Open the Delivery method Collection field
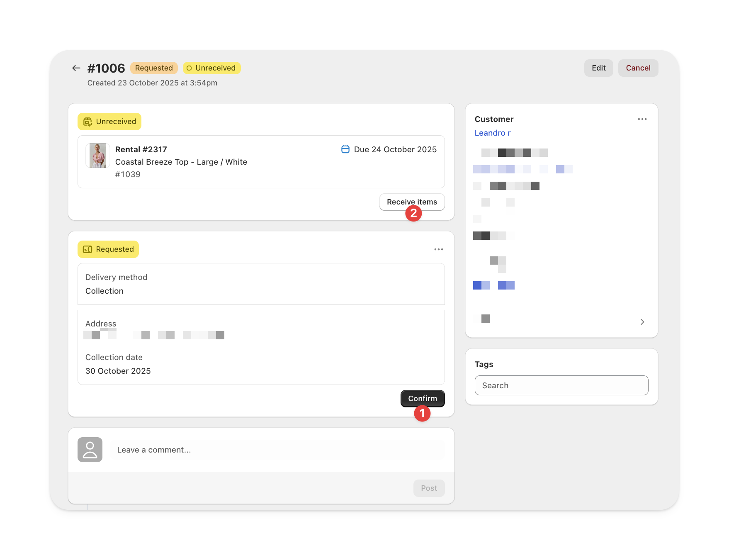This screenshot has height=560, width=729. 261,284
